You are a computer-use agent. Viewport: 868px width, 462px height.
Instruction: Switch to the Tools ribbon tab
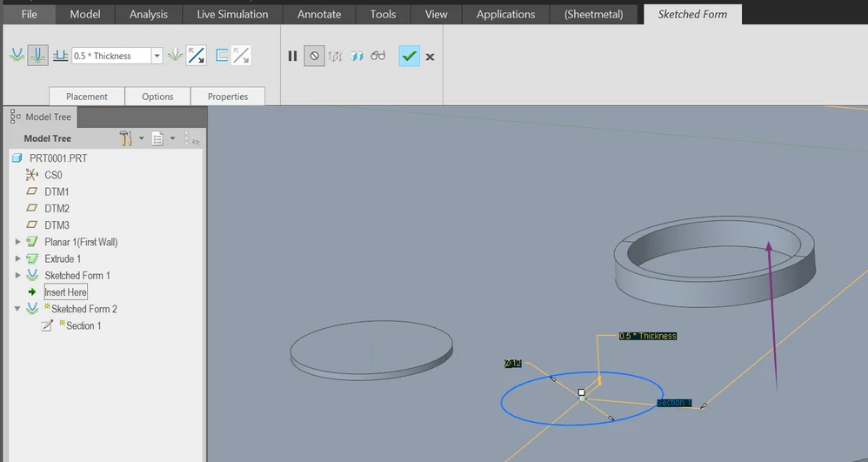383,15
